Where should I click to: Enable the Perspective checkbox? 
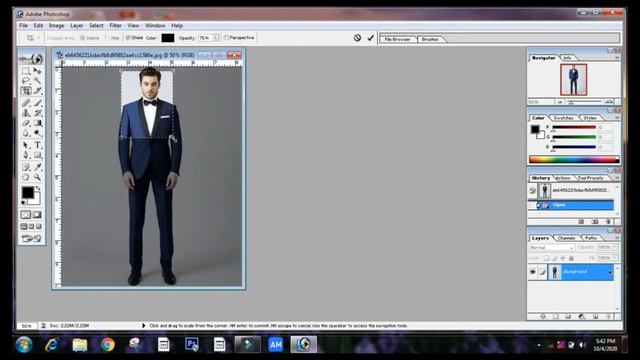click(x=226, y=38)
